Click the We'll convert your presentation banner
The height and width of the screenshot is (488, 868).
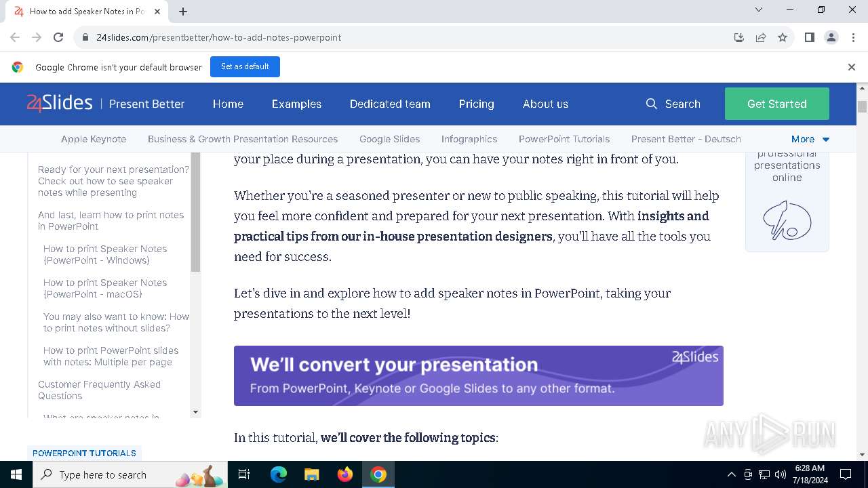(479, 376)
